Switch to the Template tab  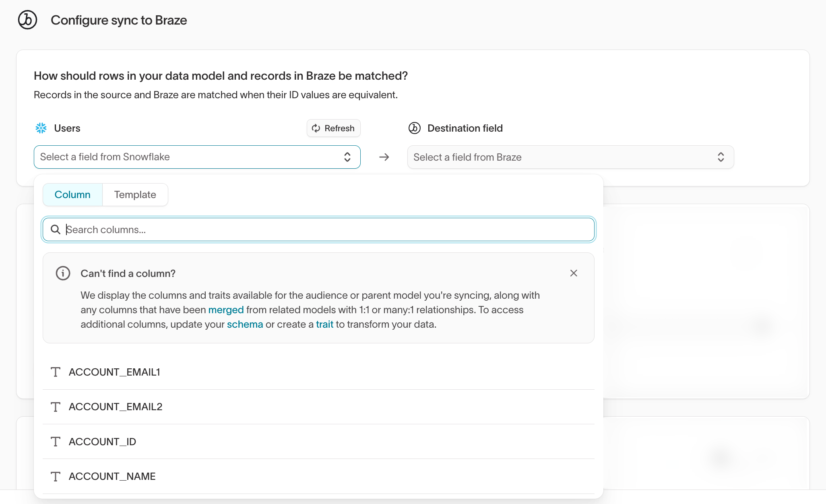[135, 195]
